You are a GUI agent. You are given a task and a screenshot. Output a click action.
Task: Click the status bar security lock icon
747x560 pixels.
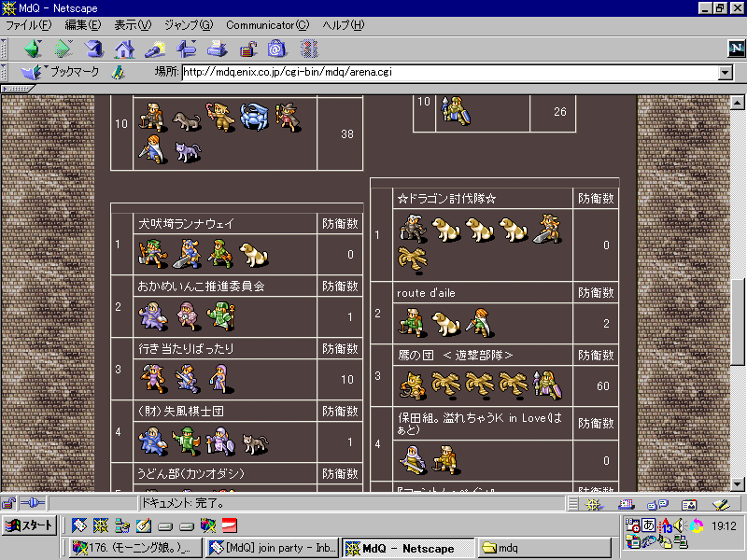click(8, 503)
